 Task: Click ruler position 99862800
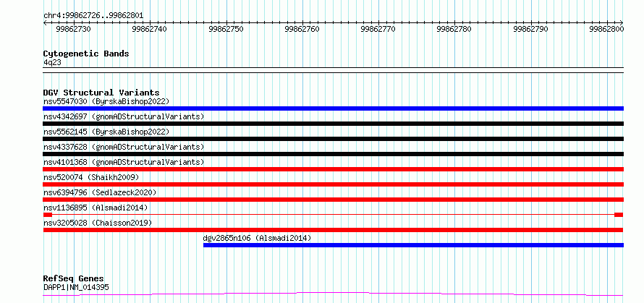[x=607, y=29]
